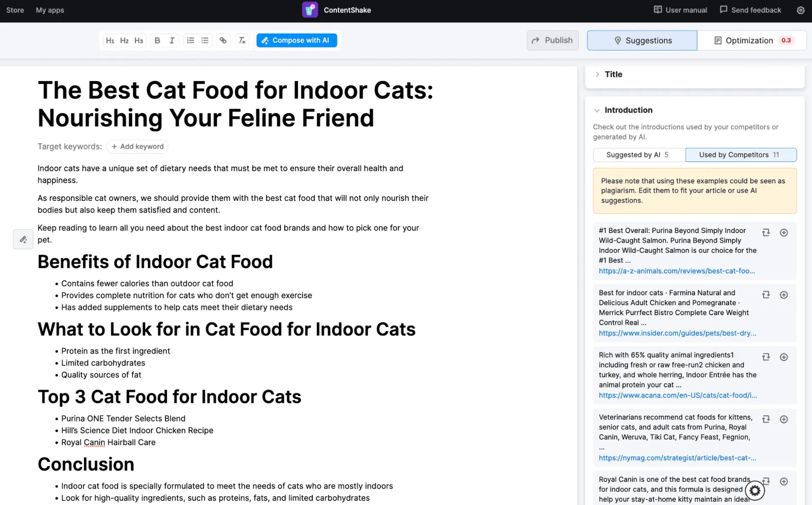
Task: Click the What to Look for heading
Action: coord(226,329)
